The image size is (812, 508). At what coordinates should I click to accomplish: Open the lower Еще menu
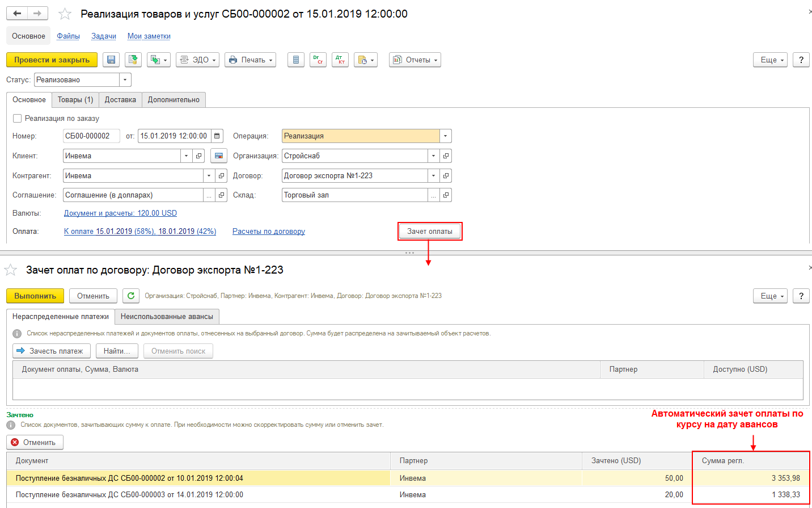770,296
